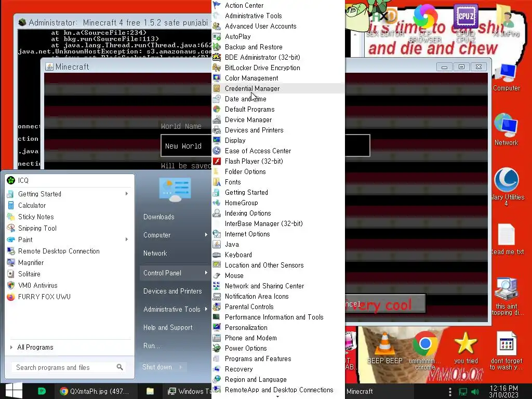
Task: Expand the Computer submenu arrow
Action: click(206, 235)
